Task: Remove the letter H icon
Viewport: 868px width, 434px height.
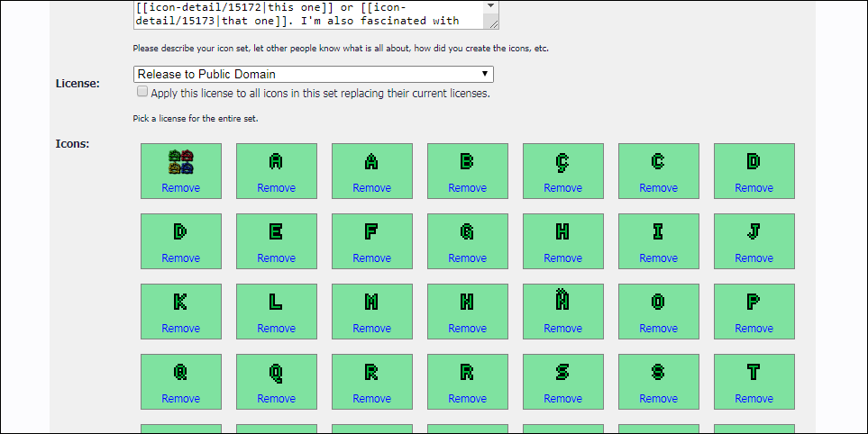Action: pos(562,258)
